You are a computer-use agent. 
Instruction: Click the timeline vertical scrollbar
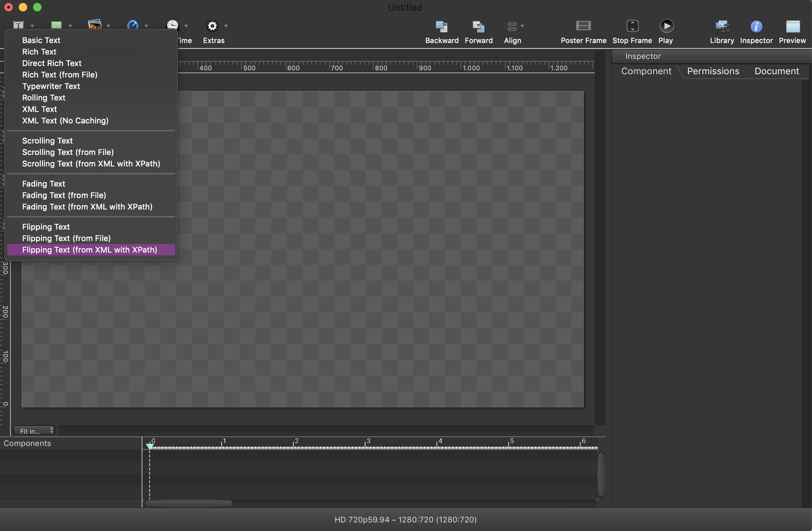tap(601, 474)
